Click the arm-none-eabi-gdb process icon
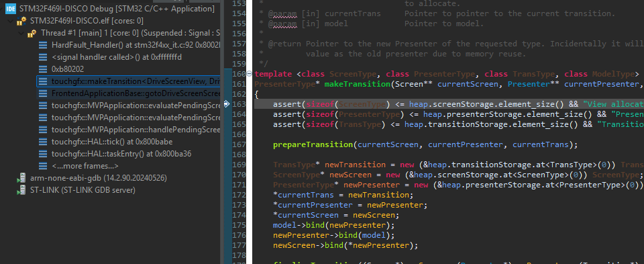The image size is (644, 264). coord(21,179)
